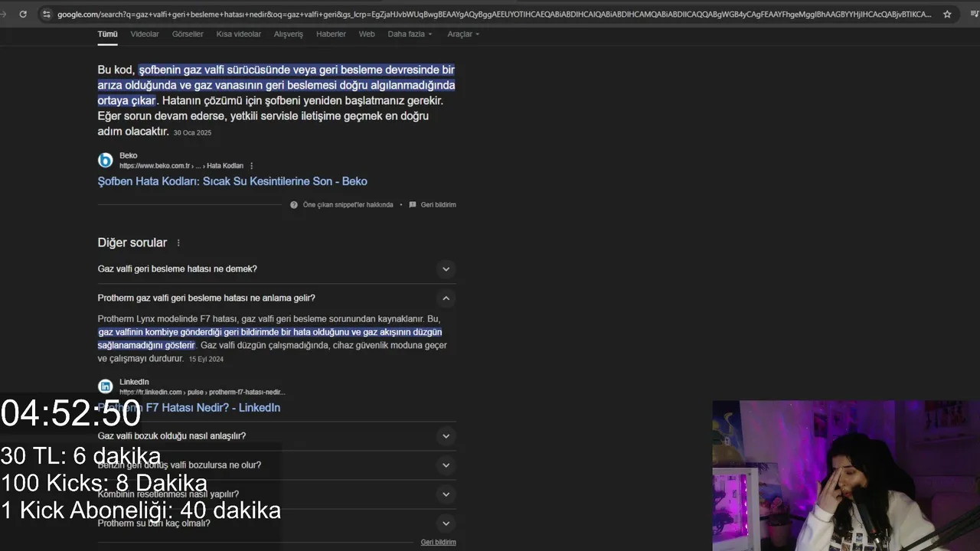This screenshot has width=980, height=551.
Task: Click '1 Kick Aboneliği: 40 dakika' text
Action: [x=141, y=510]
